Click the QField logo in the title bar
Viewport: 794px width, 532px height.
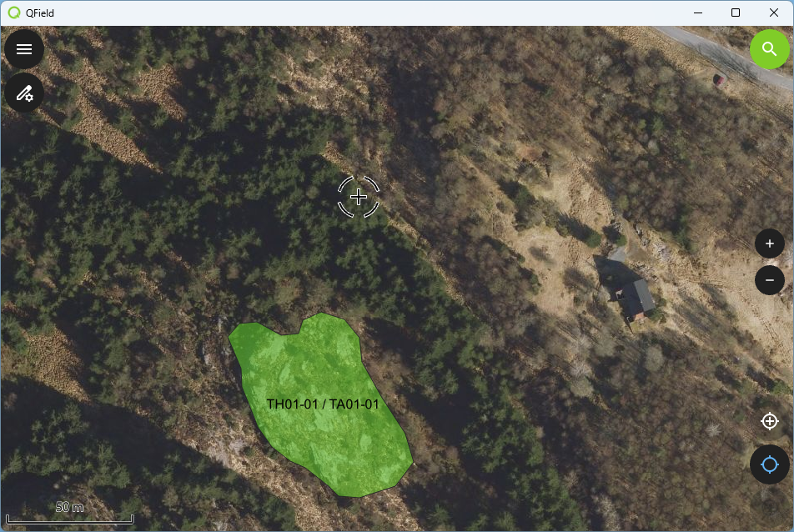[14, 13]
